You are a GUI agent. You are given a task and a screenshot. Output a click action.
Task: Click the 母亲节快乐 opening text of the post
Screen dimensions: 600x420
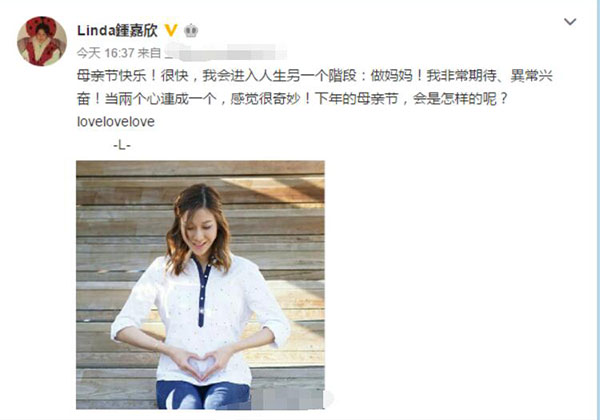point(112,76)
